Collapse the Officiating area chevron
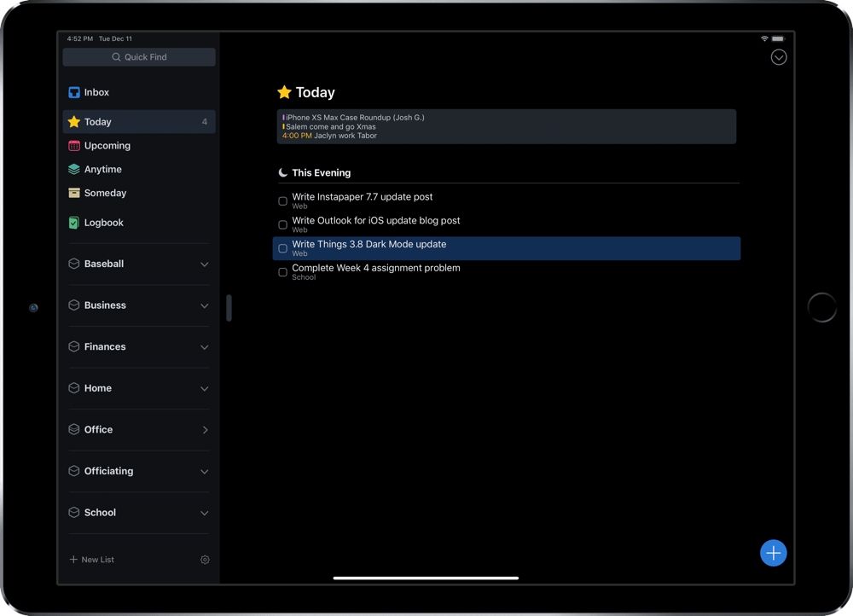The image size is (853, 616). [205, 472]
